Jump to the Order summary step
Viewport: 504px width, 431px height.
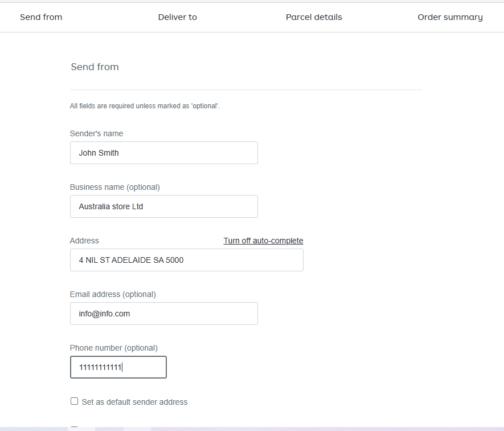point(450,17)
